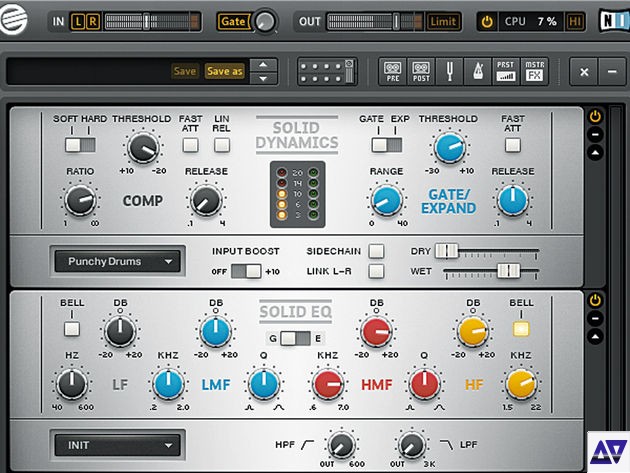Click the LPF cutoff knob

tap(411, 445)
